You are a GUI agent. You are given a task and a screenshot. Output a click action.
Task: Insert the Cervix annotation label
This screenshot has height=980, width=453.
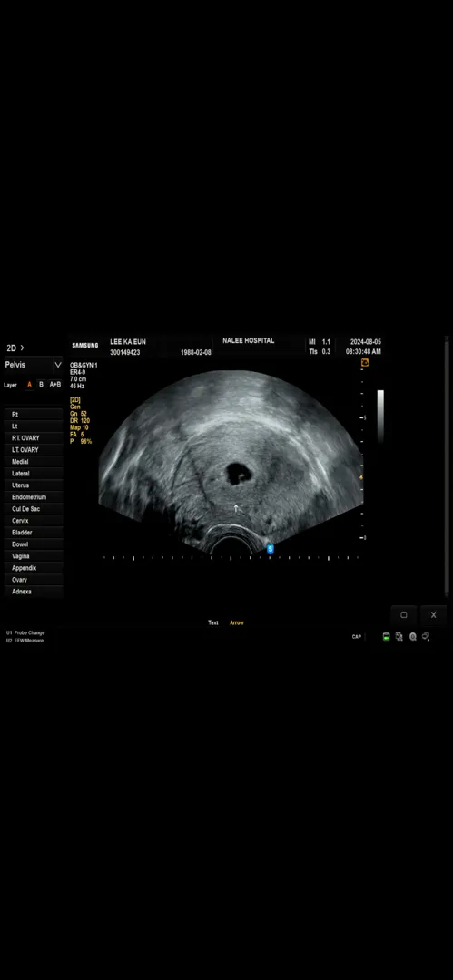(34, 521)
